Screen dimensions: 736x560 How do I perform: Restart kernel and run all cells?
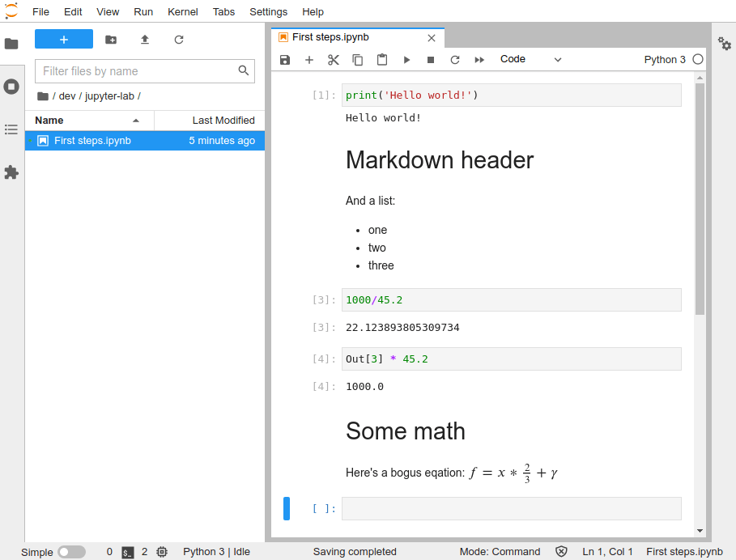click(x=479, y=60)
